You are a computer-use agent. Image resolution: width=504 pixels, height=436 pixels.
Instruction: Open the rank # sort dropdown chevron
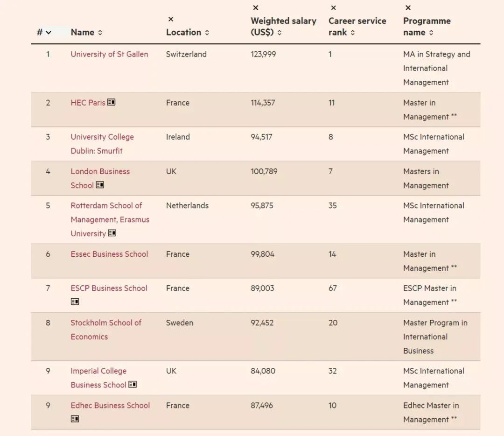tap(49, 33)
